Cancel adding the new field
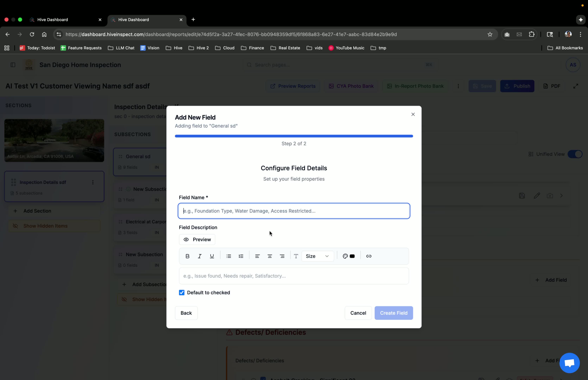This screenshot has height=380, width=588. tap(358, 313)
